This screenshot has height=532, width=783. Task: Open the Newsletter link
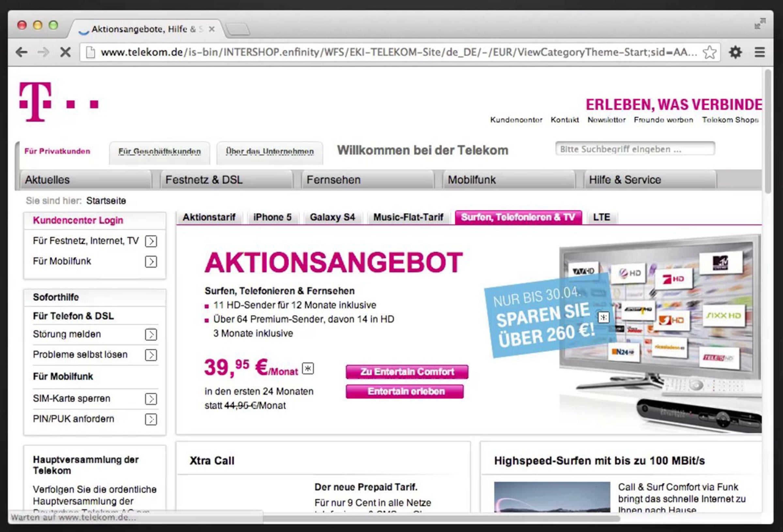pos(606,120)
